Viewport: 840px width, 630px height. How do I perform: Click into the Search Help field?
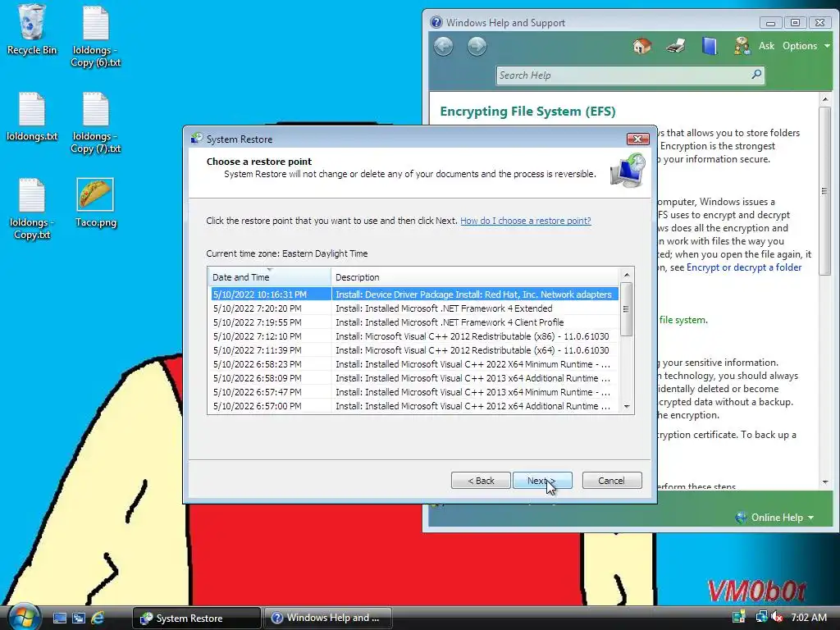tap(622, 75)
